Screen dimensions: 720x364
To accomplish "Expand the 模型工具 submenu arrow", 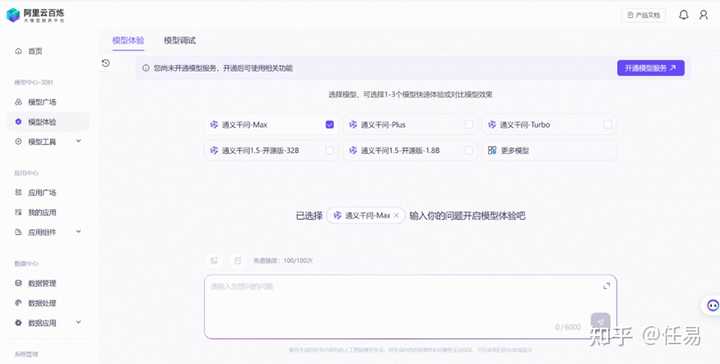I will [79, 141].
